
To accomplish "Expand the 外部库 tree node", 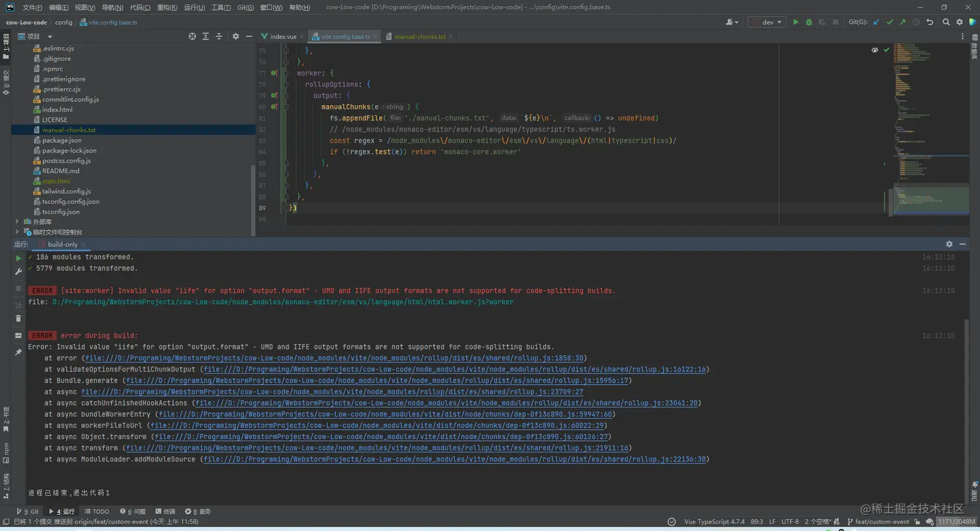I will pos(17,222).
